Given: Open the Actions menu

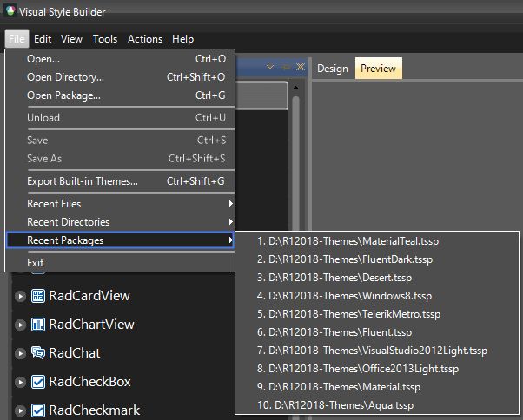Looking at the screenshot, I should tap(145, 39).
